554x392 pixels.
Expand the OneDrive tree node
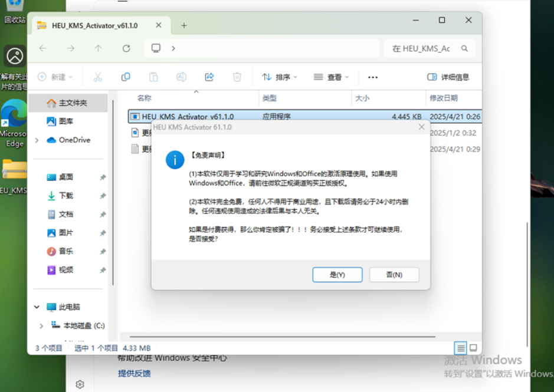[37, 140]
